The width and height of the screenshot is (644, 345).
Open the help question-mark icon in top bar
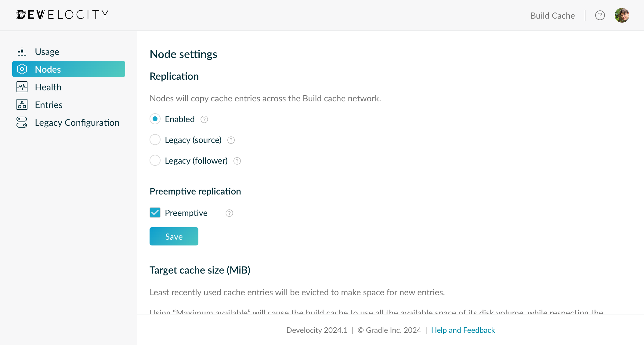point(600,15)
